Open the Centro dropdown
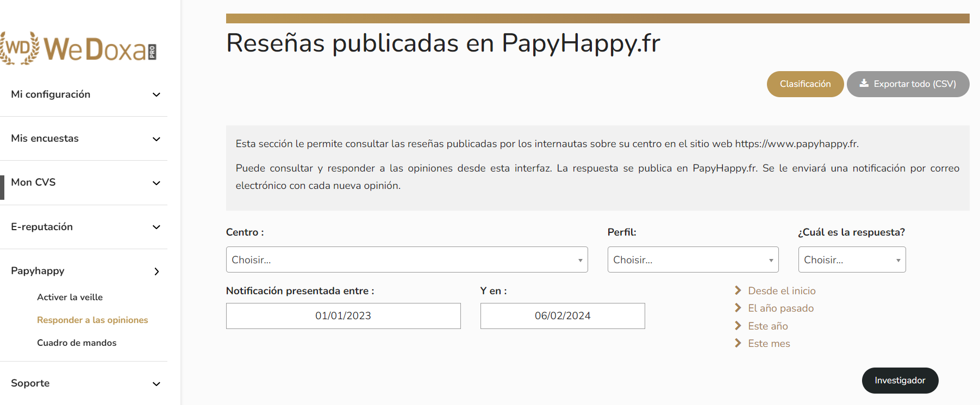 [x=407, y=260]
